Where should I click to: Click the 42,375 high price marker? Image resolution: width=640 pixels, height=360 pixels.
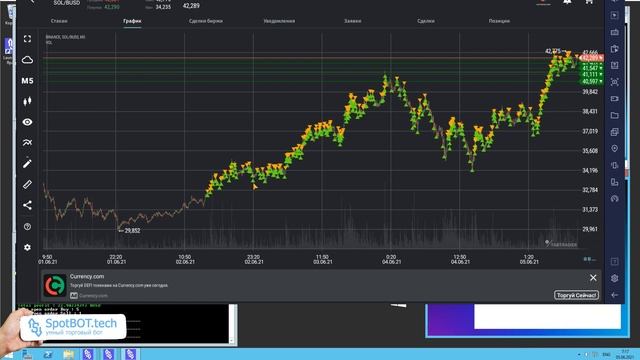coord(553,51)
